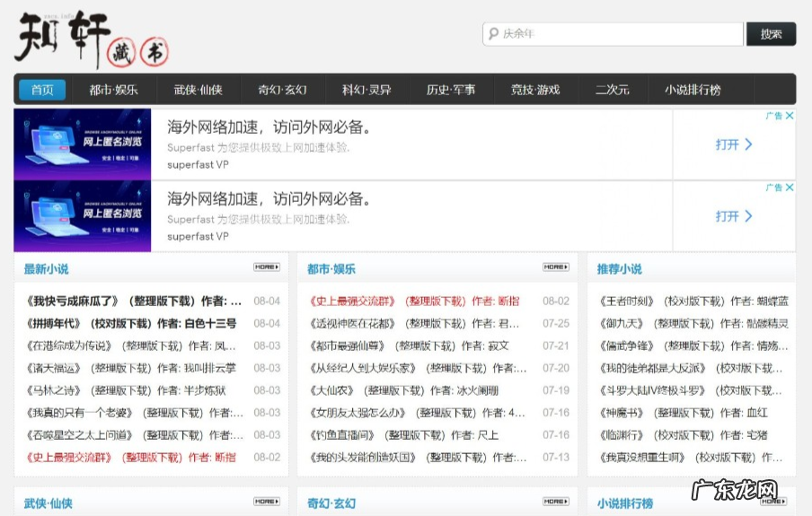Image resolution: width=812 pixels, height=516 pixels.
Task: Open recommended novel 《临渊行》 by 宅猪
Action: pyautogui.click(x=683, y=434)
